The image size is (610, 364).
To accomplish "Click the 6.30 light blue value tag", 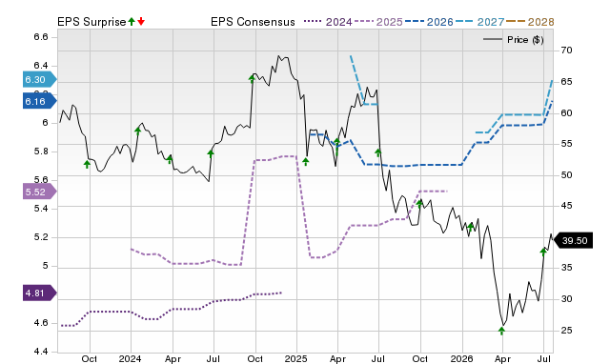I will tap(40, 80).
